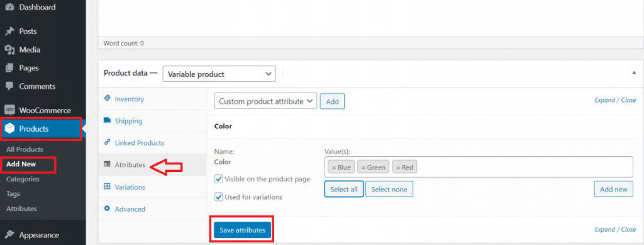Open Attributes in Products submenu

[x=21, y=208]
